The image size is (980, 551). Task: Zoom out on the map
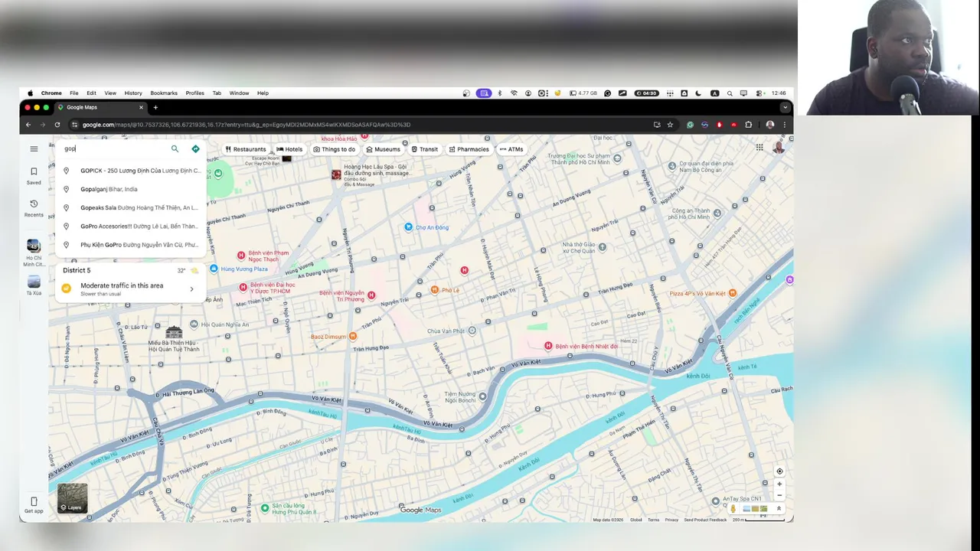(x=779, y=495)
